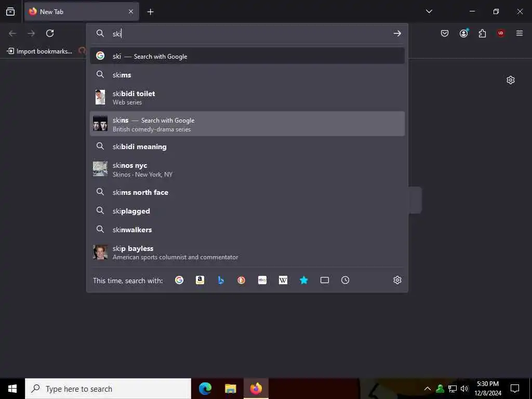Click the Windows taskbar search box

pyautogui.click(x=108, y=389)
